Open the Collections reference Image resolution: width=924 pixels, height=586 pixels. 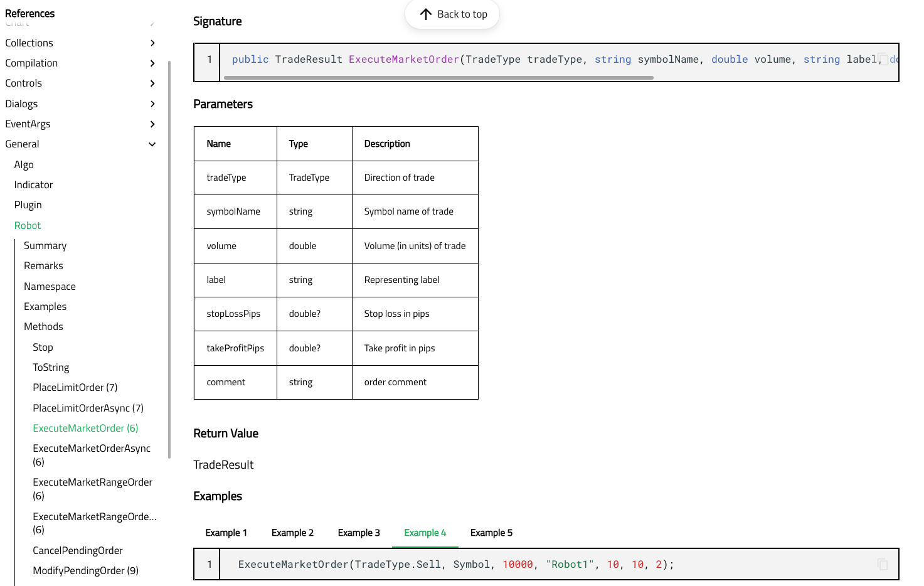[x=29, y=43]
